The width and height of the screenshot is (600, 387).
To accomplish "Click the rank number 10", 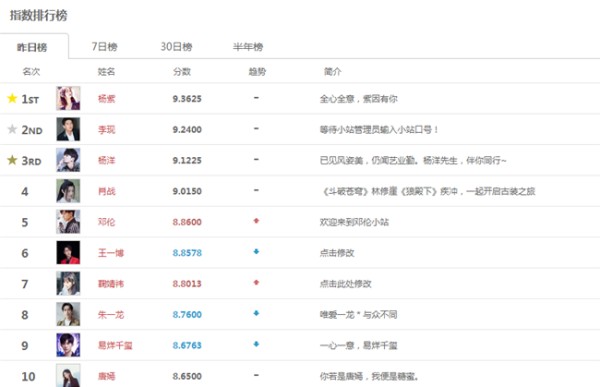I will click(x=28, y=377).
